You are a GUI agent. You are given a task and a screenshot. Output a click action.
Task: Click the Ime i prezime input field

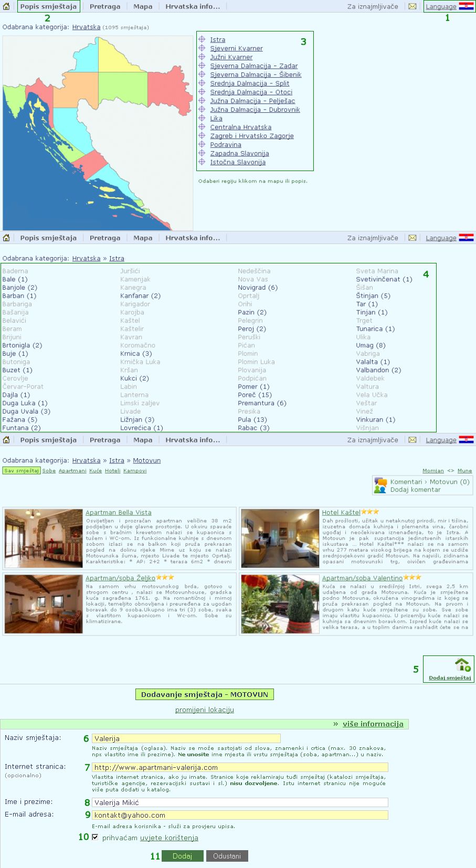click(240, 802)
